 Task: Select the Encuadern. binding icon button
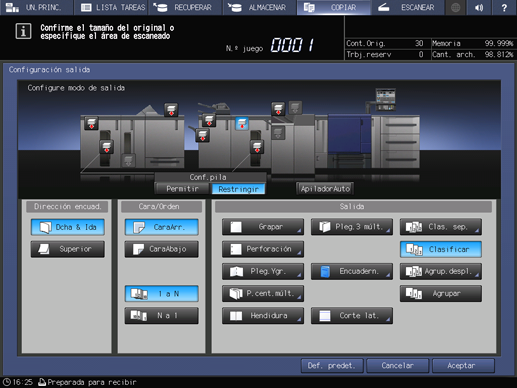(352, 271)
